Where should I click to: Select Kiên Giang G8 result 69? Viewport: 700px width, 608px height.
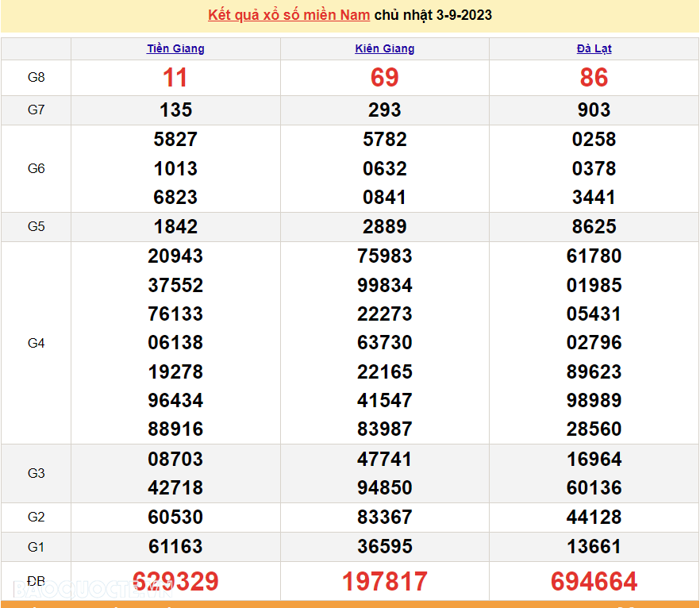(x=384, y=78)
